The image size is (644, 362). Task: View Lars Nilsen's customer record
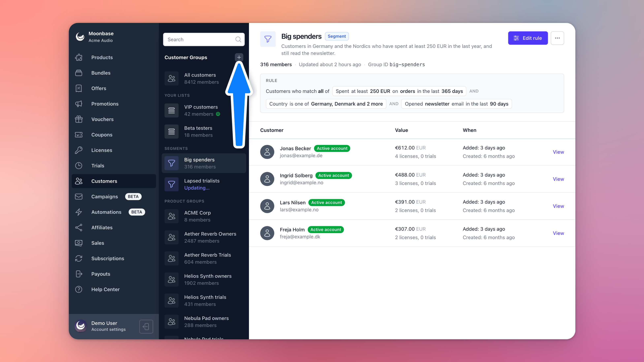pos(558,206)
